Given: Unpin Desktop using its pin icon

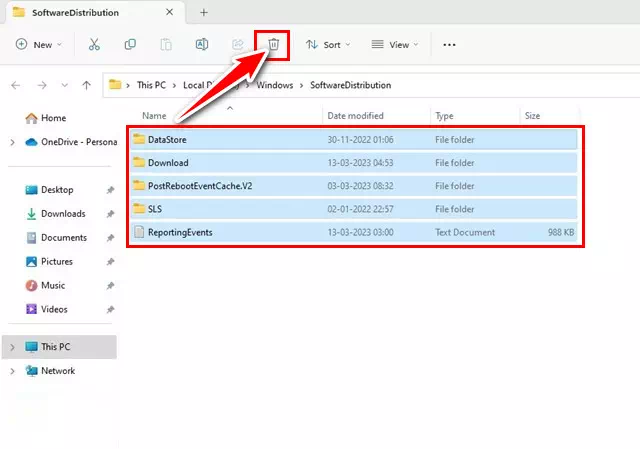Looking at the screenshot, I should tap(110, 190).
